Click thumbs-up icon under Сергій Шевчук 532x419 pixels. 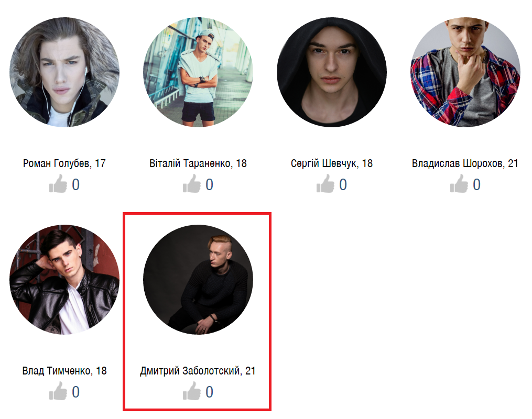[325, 184]
